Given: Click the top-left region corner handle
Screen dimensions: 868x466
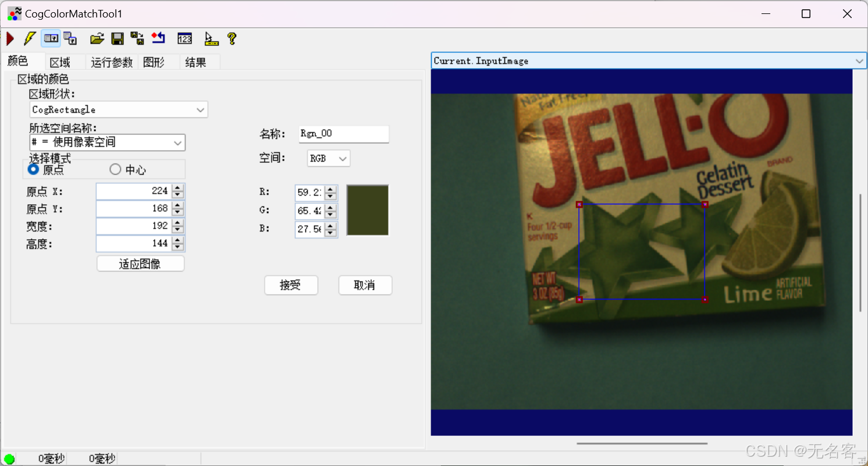Looking at the screenshot, I should click(x=579, y=204).
